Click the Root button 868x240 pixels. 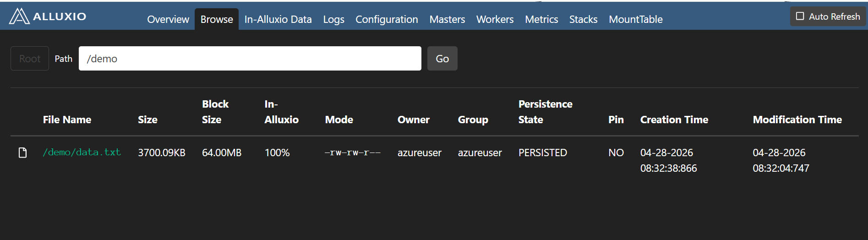(x=30, y=59)
